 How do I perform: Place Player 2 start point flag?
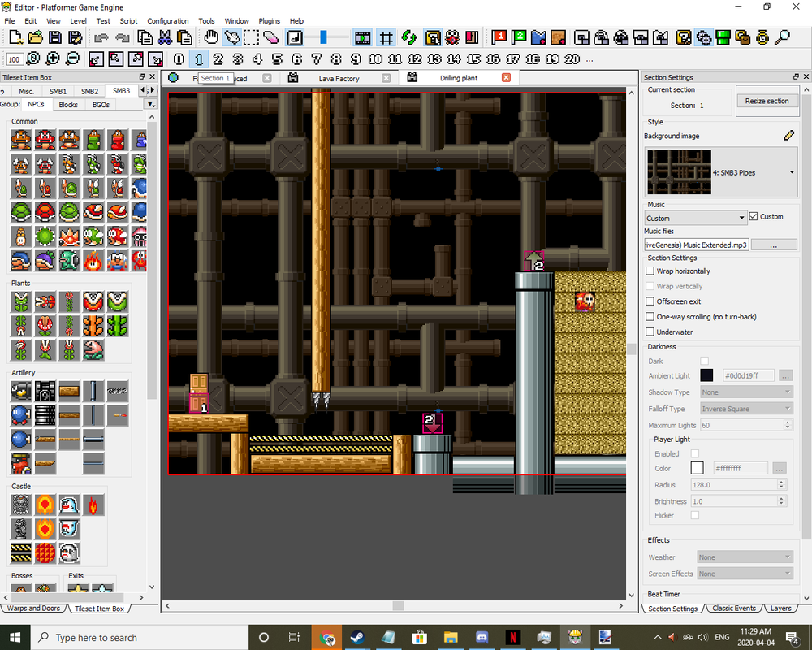coord(518,37)
